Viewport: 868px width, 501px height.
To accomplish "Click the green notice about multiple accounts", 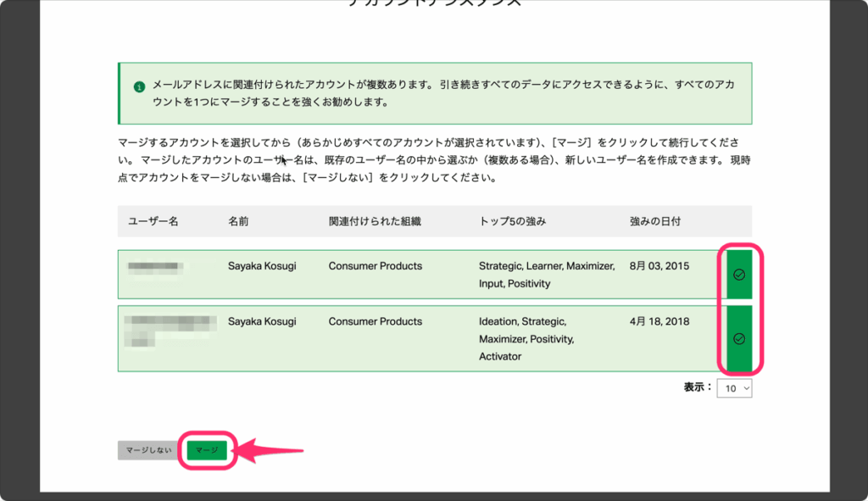I will tap(435, 93).
